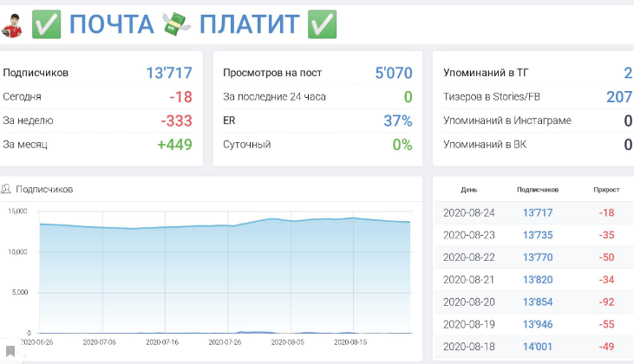
Task: Click the День column header
Action: point(469,190)
